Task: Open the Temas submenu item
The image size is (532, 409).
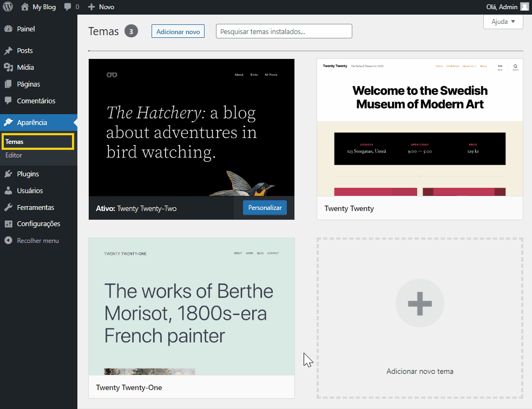Action: [38, 142]
